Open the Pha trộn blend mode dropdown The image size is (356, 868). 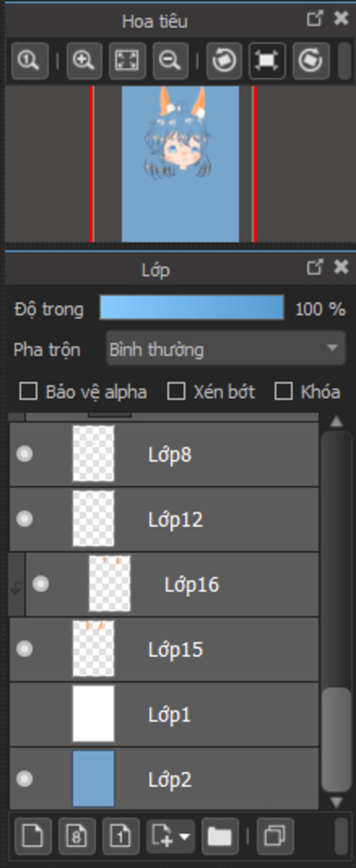click(226, 349)
